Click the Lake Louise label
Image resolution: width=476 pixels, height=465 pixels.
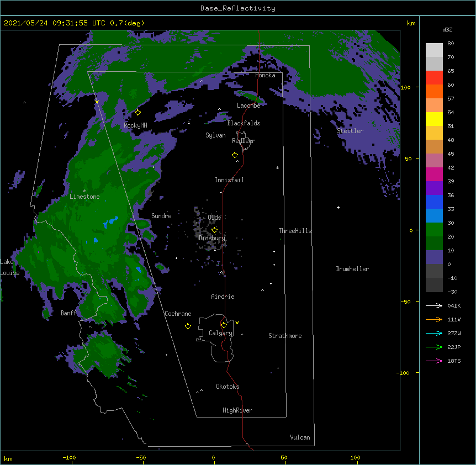point(10,267)
